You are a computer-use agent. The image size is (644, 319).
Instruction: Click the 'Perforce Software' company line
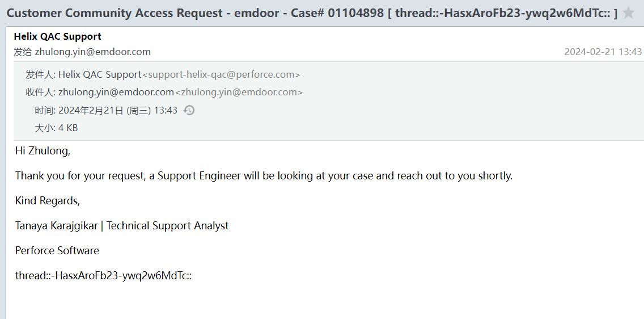pos(57,251)
